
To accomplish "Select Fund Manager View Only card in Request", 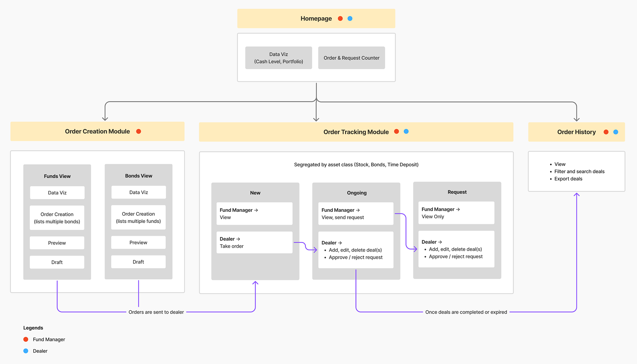I will pyautogui.click(x=456, y=213).
